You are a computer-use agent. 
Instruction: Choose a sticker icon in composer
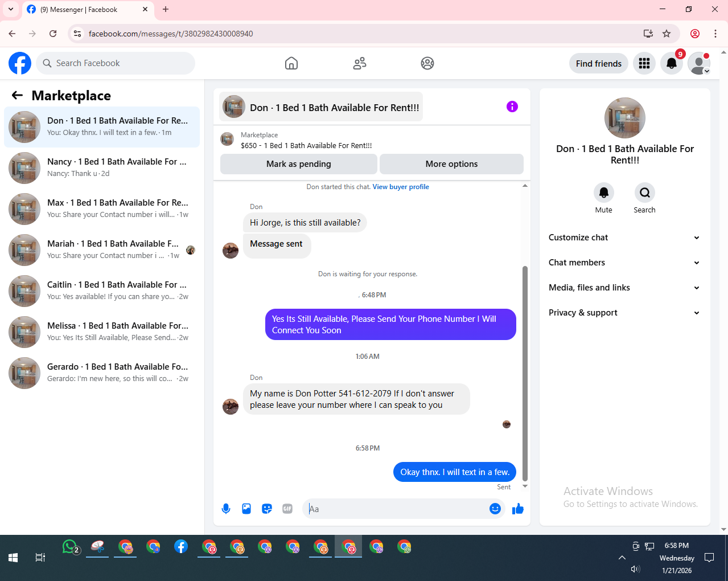click(x=267, y=509)
